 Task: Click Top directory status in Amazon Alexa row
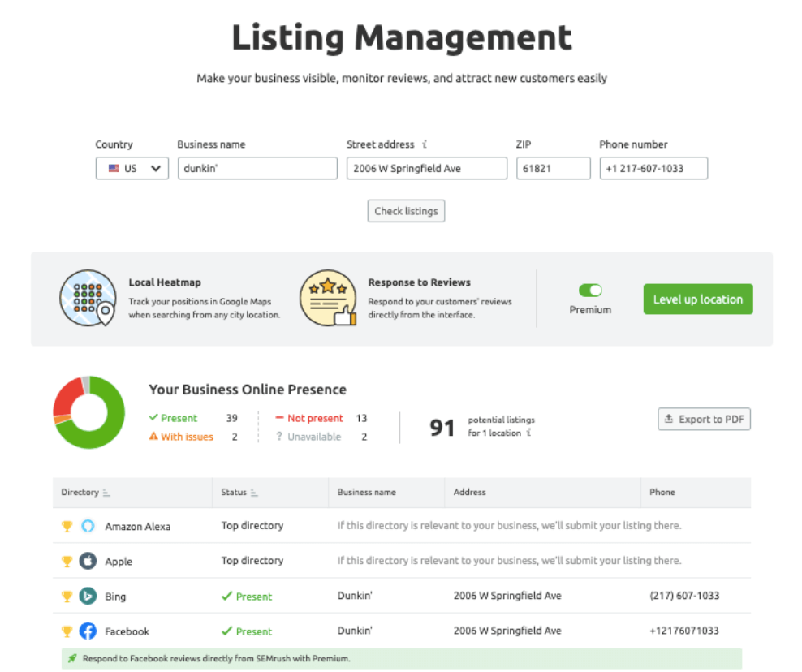point(252,526)
